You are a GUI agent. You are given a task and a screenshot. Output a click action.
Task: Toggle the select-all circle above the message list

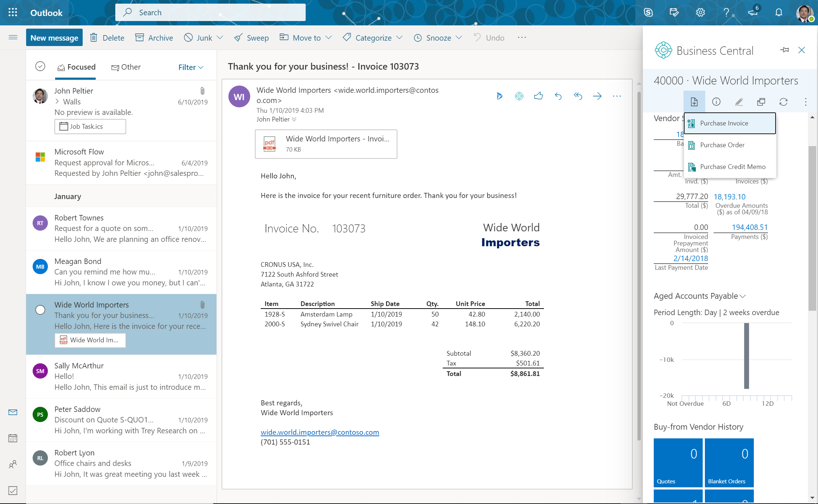coord(40,66)
